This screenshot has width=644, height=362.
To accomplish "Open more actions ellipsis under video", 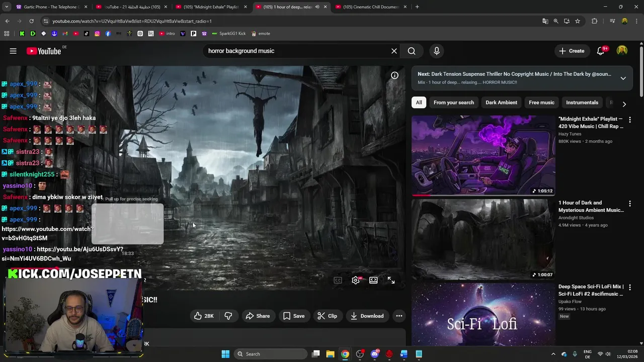I will pyautogui.click(x=399, y=316).
